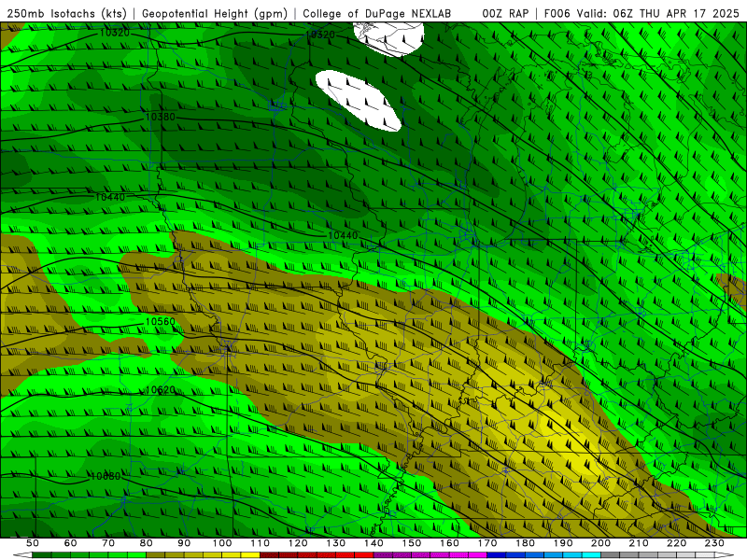Click the cyan swatch just before 200
This screenshot has width=747, height=560.
[x=592, y=554]
